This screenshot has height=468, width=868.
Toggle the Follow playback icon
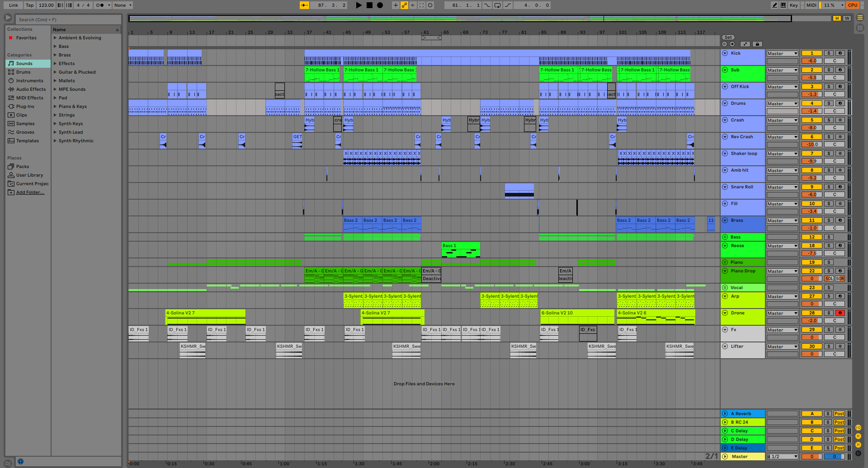pyautogui.click(x=304, y=5)
